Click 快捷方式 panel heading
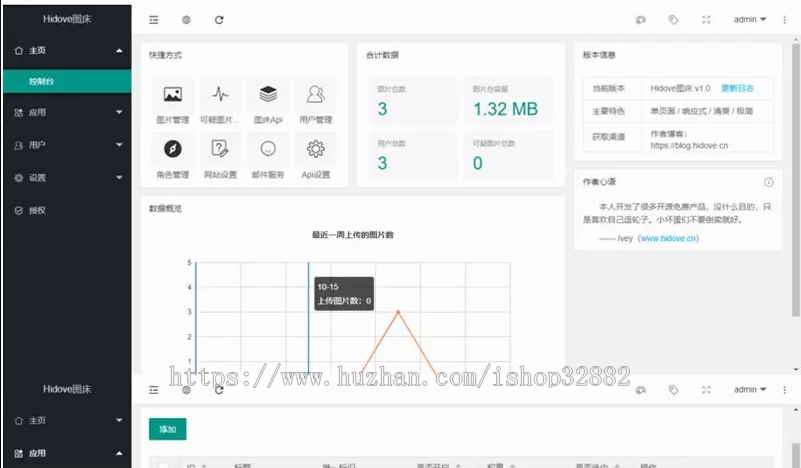 [x=165, y=55]
